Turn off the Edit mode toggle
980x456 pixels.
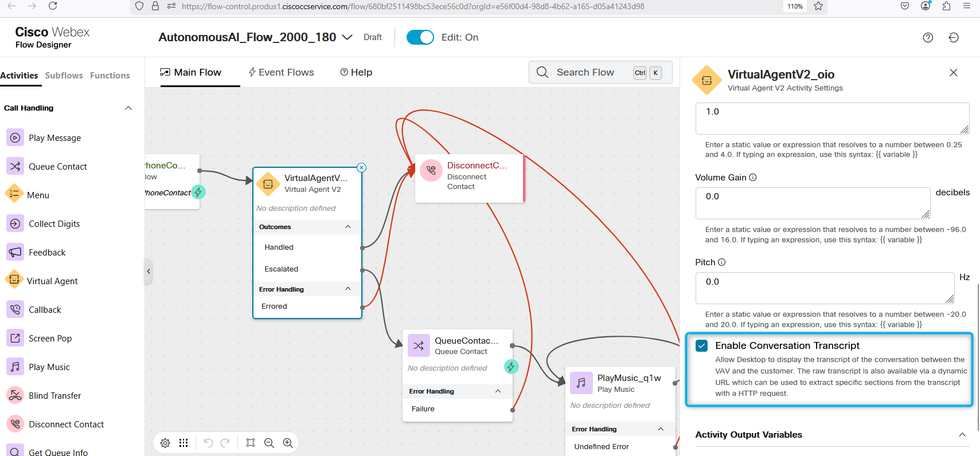pos(420,37)
